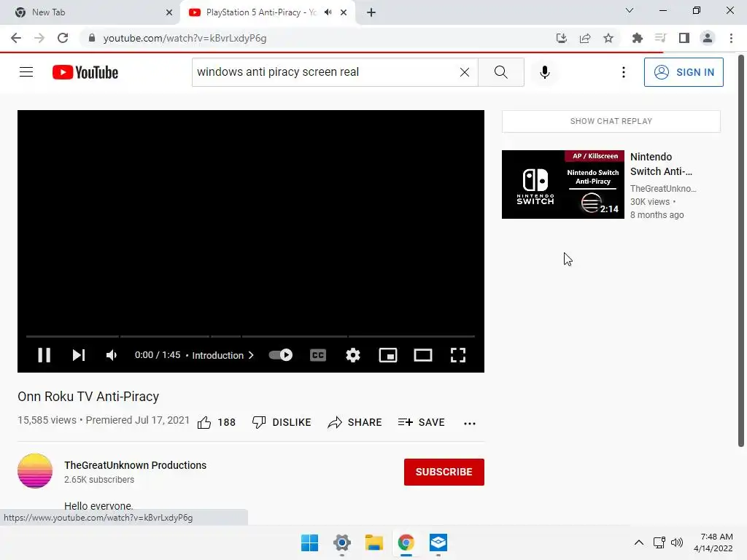
Task: Click SHOW CHAT REPLAY
Action: click(x=611, y=121)
